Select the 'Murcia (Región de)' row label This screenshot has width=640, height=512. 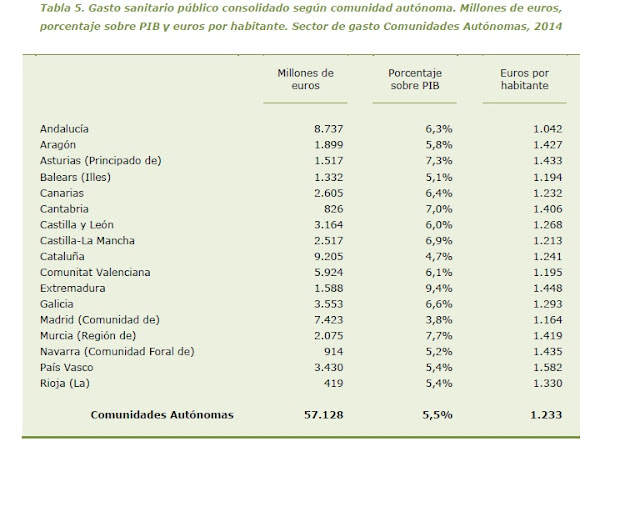coord(88,336)
